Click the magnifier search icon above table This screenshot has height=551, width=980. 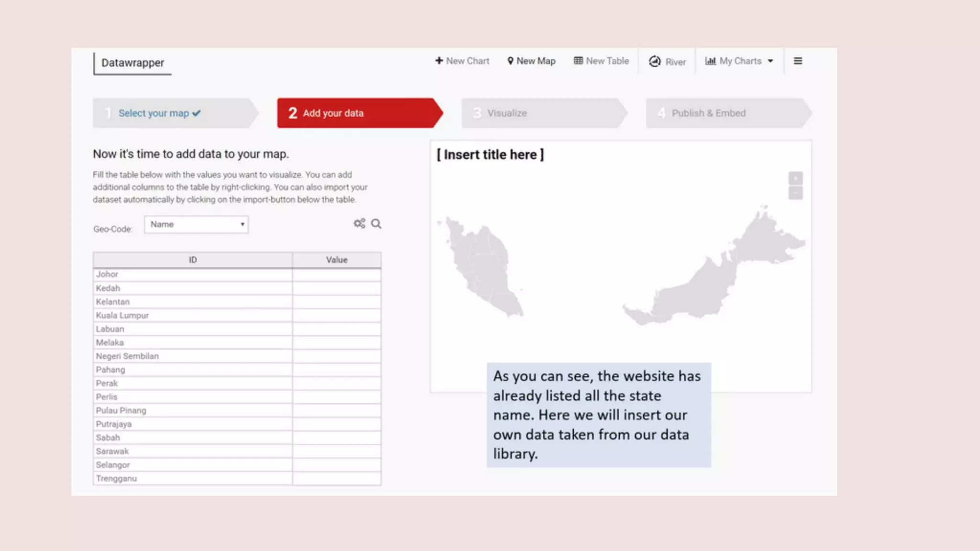(x=376, y=223)
